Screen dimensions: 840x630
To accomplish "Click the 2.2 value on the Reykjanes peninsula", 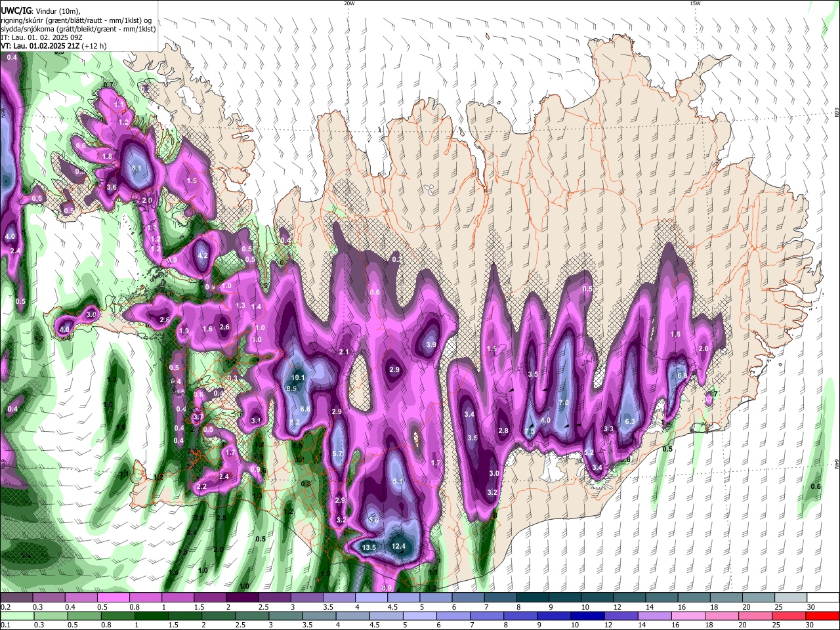I will pos(201,486).
